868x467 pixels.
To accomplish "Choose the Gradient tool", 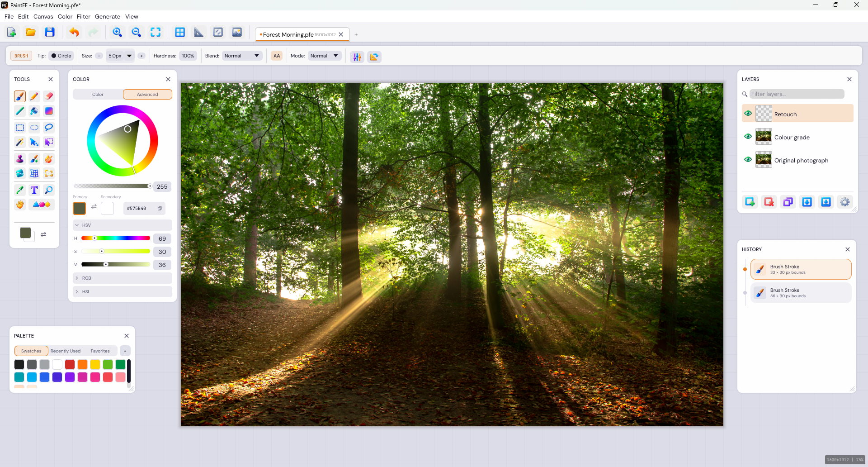I will pos(49,111).
